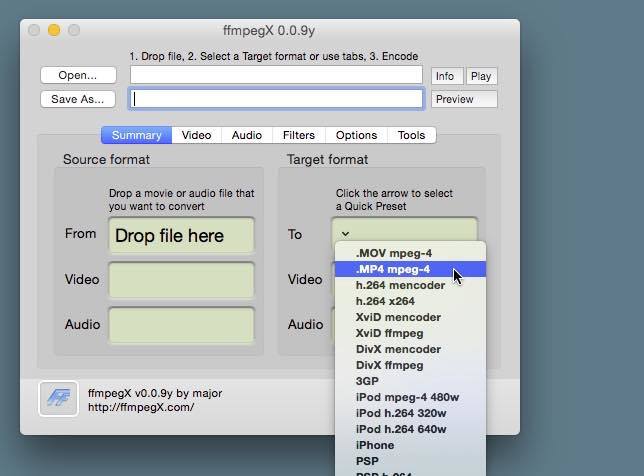
Task: Switch to the Options tab
Action: pyautogui.click(x=356, y=135)
